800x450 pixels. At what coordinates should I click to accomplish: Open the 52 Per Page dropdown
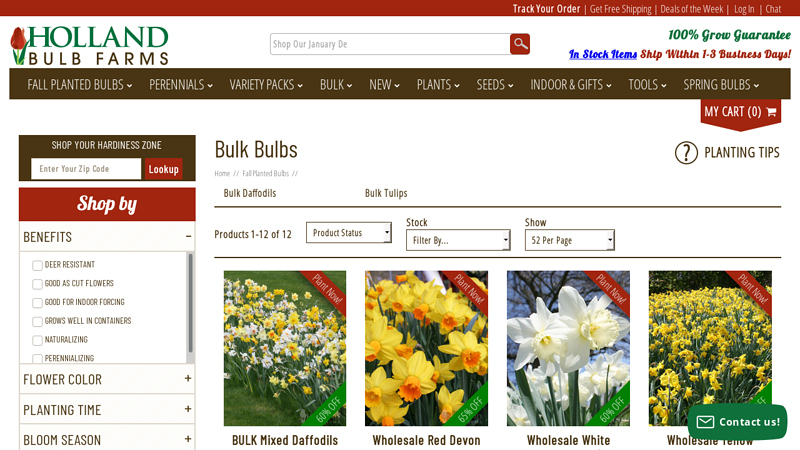click(570, 240)
